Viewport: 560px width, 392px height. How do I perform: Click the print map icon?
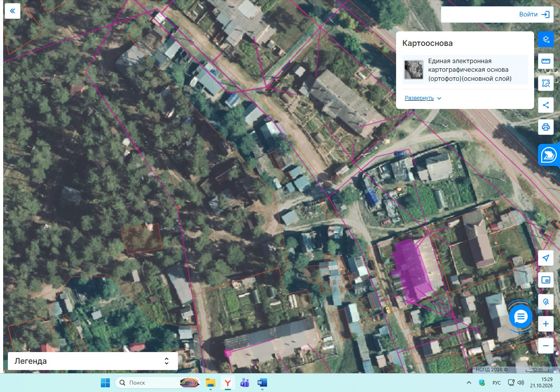pos(546,127)
